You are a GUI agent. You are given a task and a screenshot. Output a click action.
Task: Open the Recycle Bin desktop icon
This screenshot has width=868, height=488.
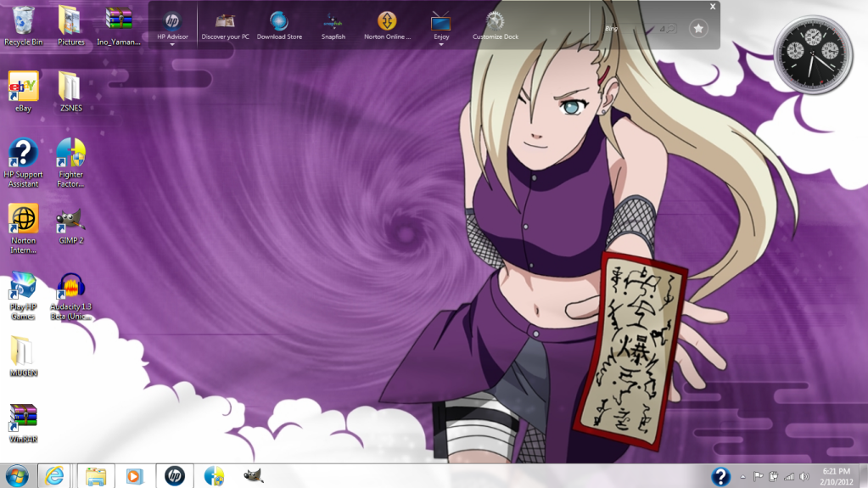tap(23, 25)
